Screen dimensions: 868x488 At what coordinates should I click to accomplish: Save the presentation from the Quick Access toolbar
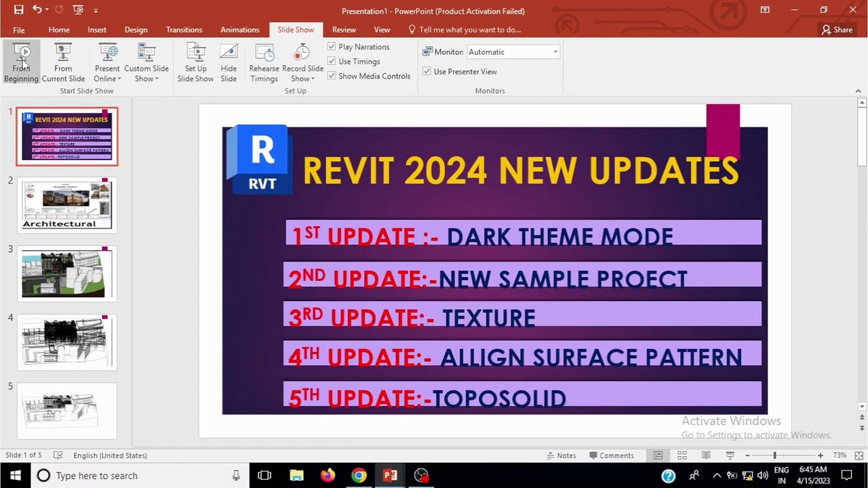pyautogui.click(x=18, y=10)
